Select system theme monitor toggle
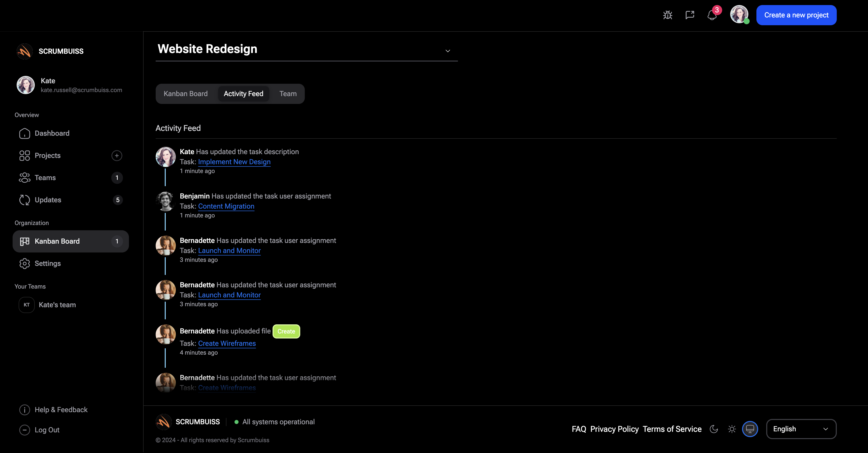This screenshot has width=868, height=453. pyautogui.click(x=750, y=429)
